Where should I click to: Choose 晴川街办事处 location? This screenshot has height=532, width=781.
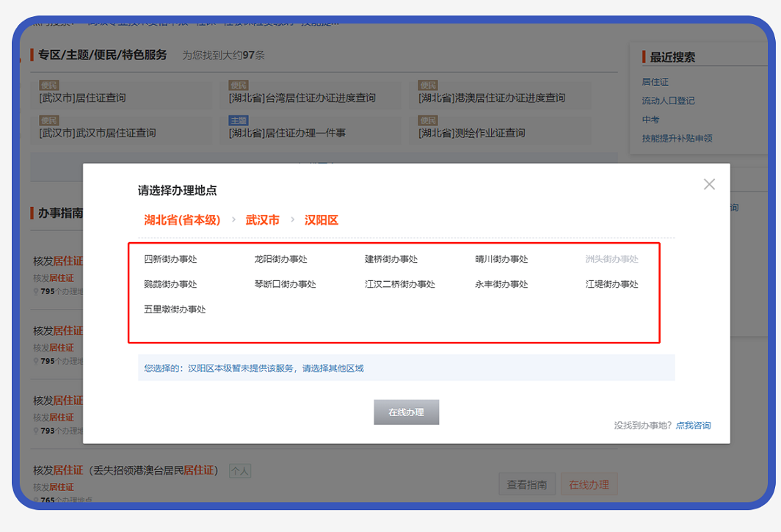coord(501,259)
